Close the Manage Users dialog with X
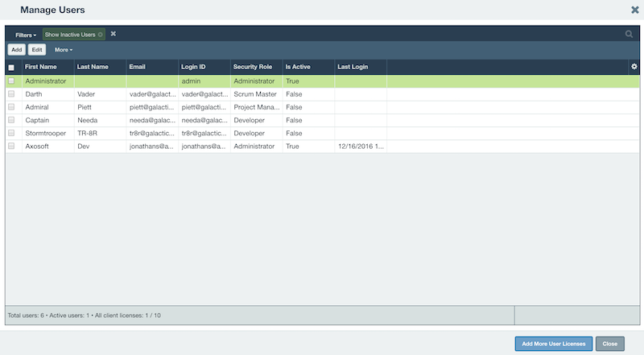The image size is (644, 355). coord(635,10)
